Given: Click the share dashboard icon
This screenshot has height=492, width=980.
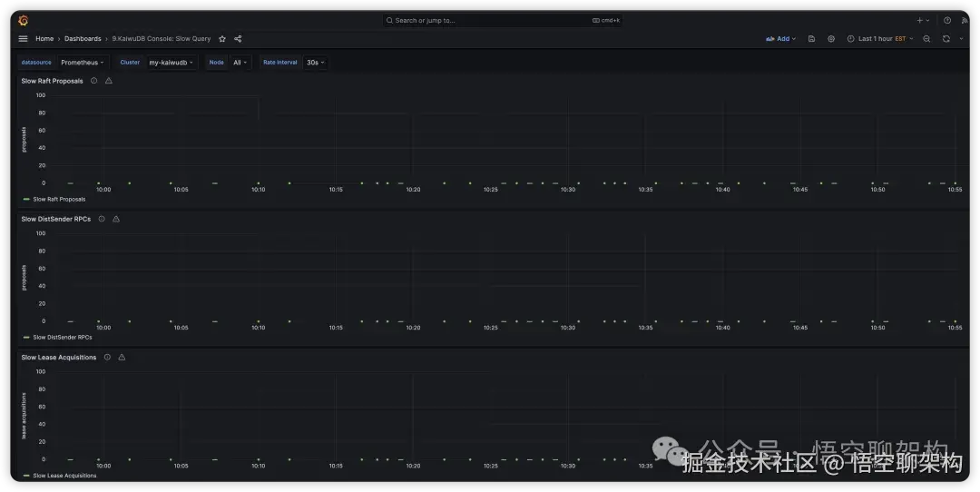Looking at the screenshot, I should (238, 39).
